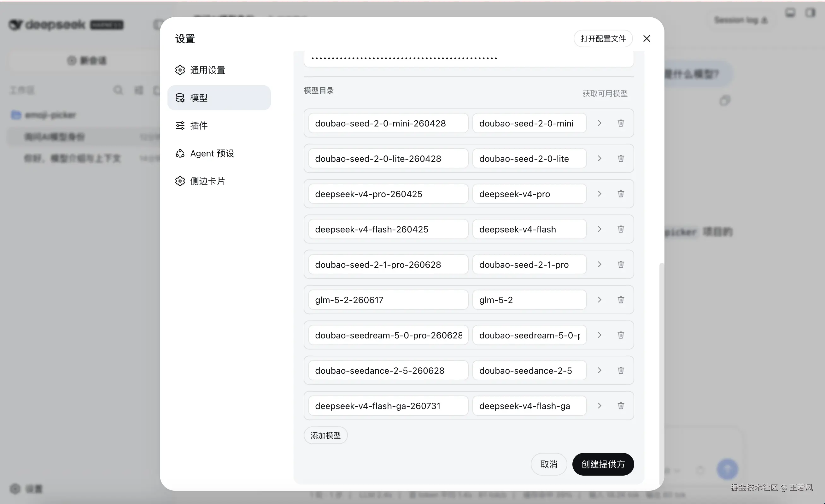
Task: Remove the deepseek-v4-pro-260425 model with trash icon
Action: coord(620,194)
